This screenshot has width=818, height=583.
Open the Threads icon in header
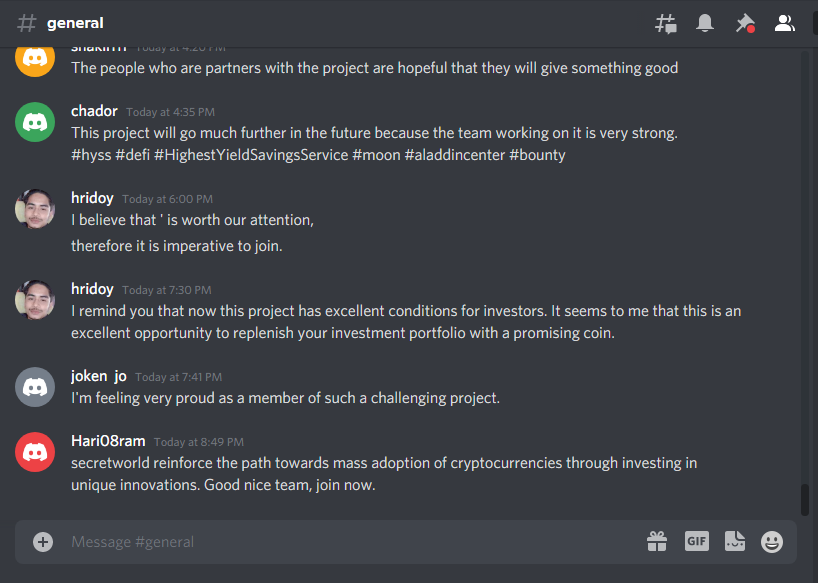pyautogui.click(x=666, y=23)
